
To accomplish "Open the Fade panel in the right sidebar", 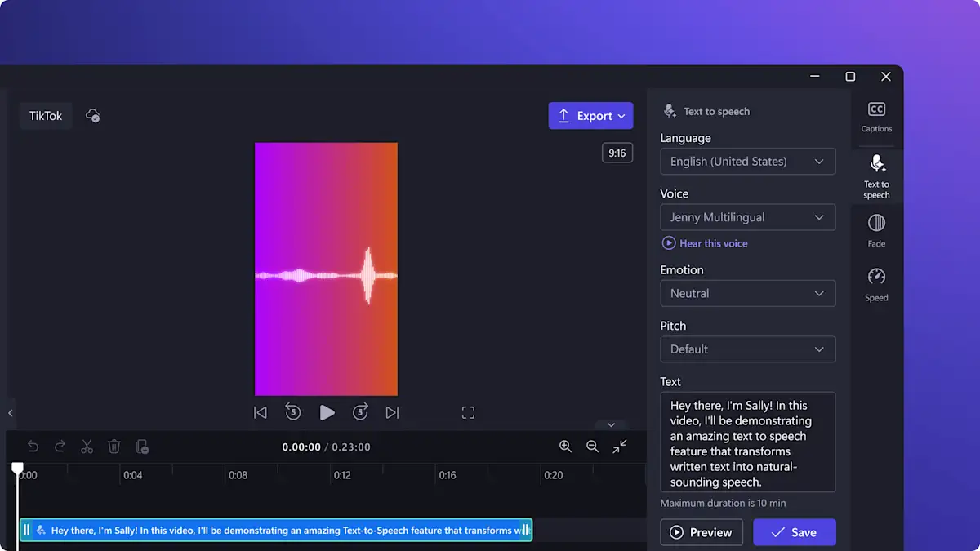I will (x=876, y=229).
